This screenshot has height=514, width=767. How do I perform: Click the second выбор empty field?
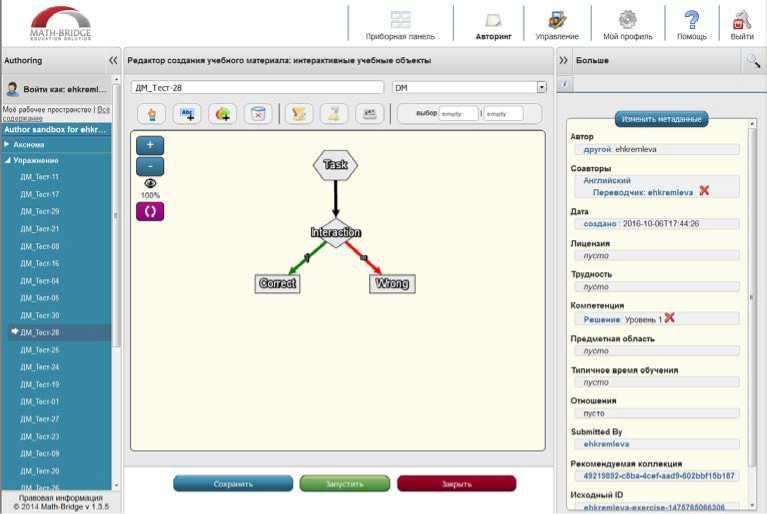click(503, 114)
